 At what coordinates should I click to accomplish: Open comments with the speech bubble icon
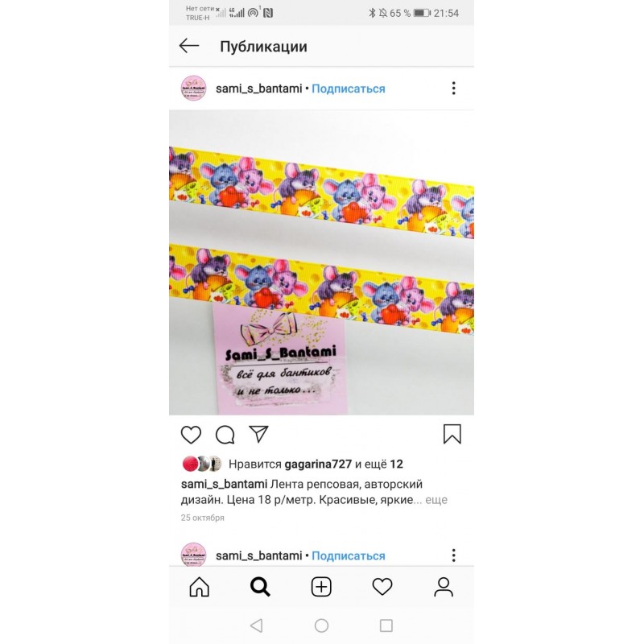(225, 435)
